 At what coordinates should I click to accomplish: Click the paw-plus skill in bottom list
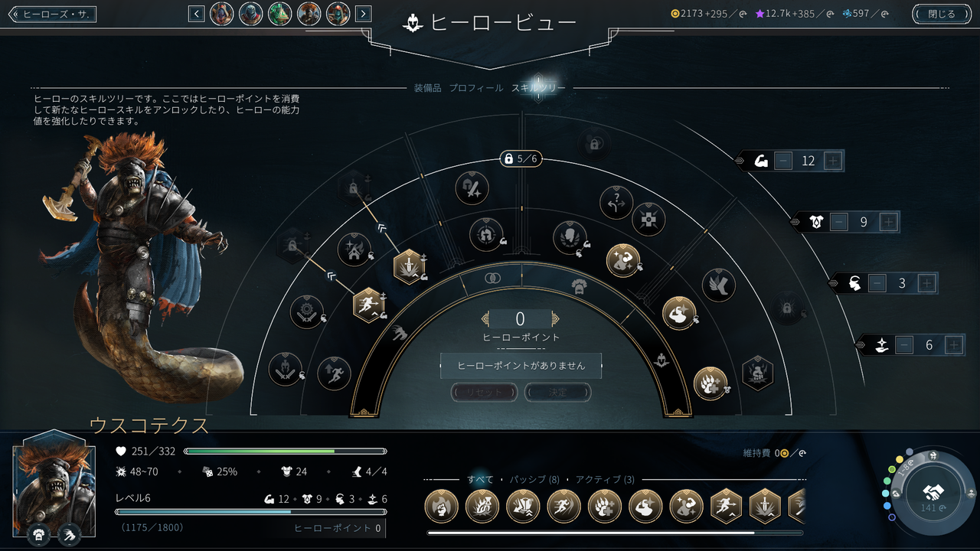point(605,506)
